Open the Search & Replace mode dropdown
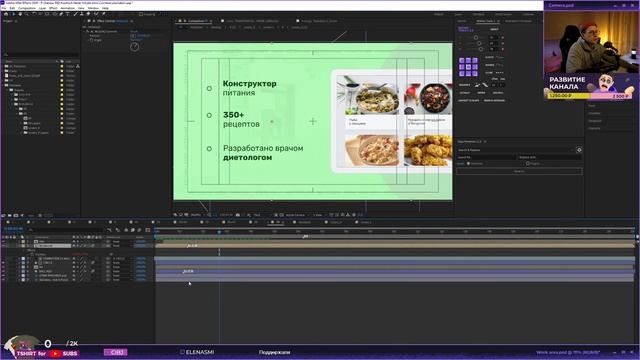 pyautogui.click(x=516, y=150)
